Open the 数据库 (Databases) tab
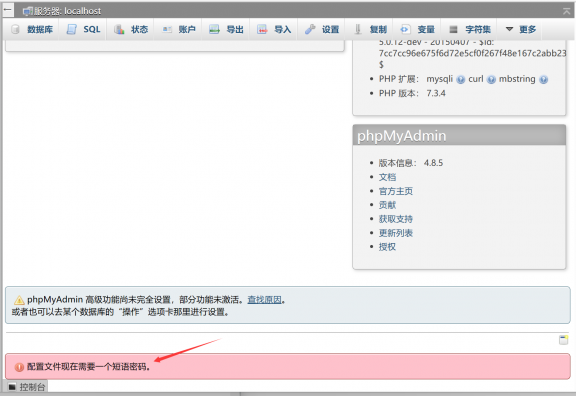Image resolution: width=576 pixels, height=396 pixels. click(32, 29)
